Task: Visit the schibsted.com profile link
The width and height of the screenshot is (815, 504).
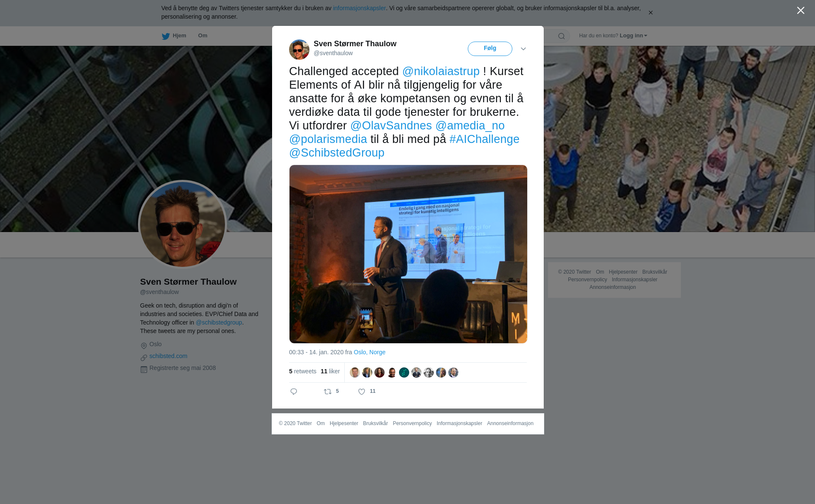Action: [168, 356]
